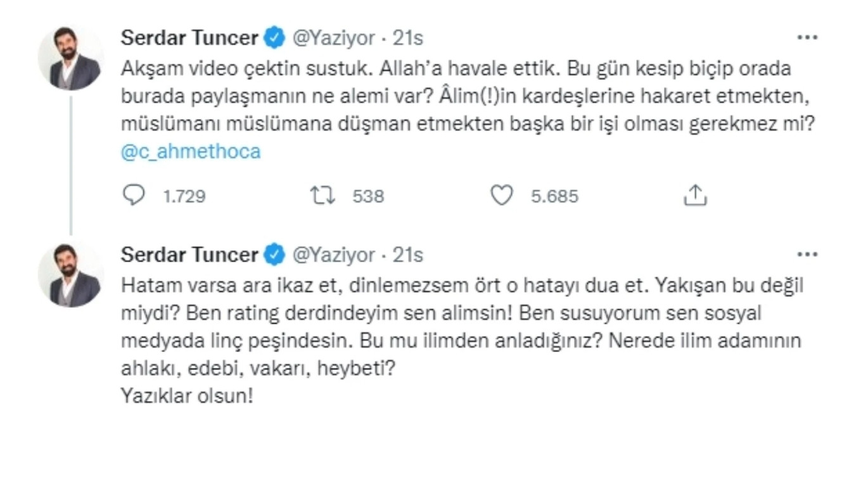Open the three-dot menu on the first tweet
This screenshot has width=868, height=482.
(808, 38)
